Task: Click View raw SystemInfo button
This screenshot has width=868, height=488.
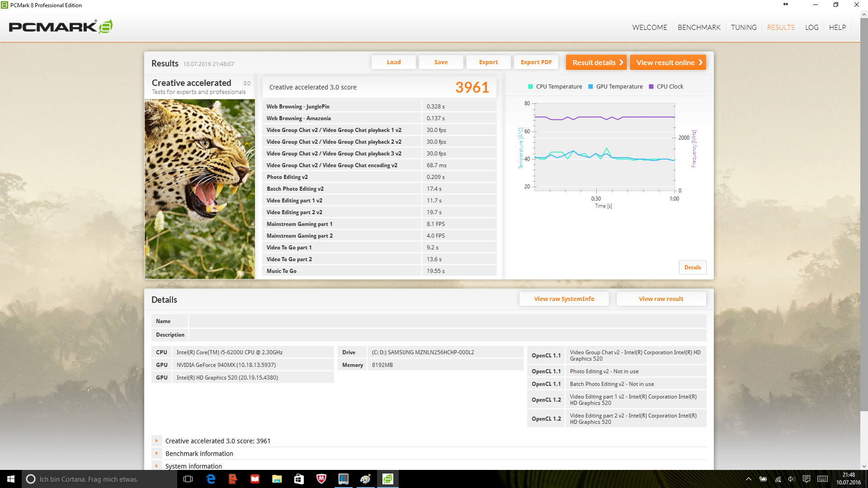Action: coord(564,299)
